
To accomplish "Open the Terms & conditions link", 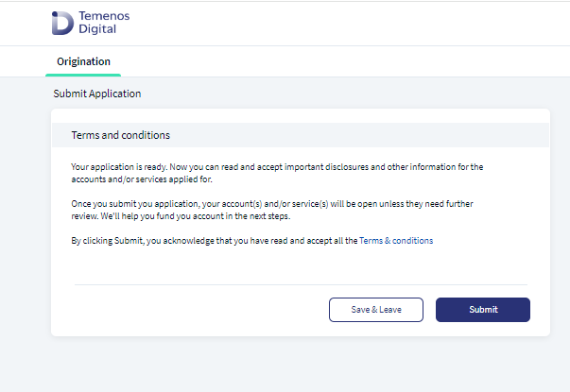I will coord(396,241).
